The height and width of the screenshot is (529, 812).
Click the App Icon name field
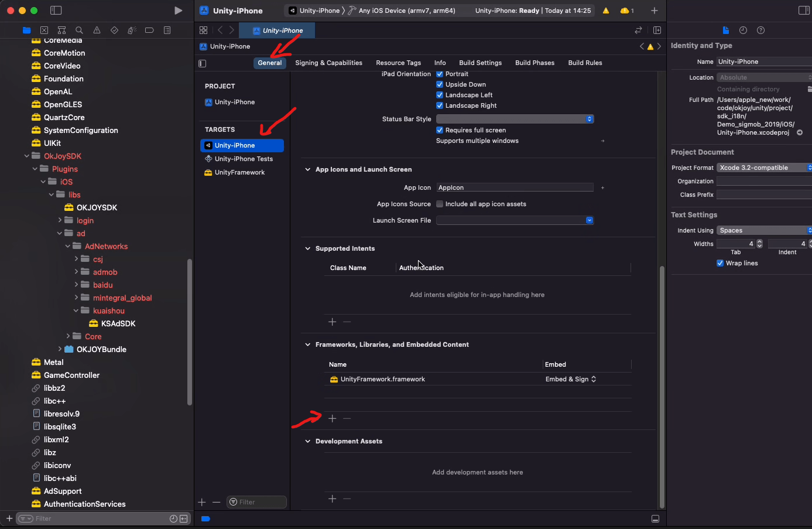click(515, 187)
